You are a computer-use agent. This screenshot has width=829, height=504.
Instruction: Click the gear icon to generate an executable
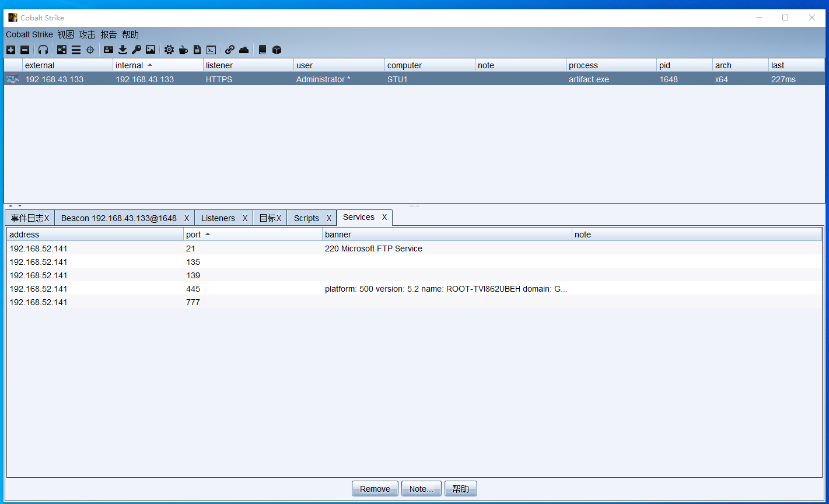click(169, 50)
